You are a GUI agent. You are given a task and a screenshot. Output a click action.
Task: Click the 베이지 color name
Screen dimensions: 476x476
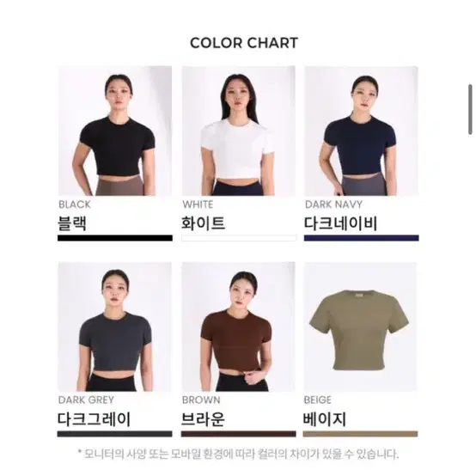click(325, 419)
